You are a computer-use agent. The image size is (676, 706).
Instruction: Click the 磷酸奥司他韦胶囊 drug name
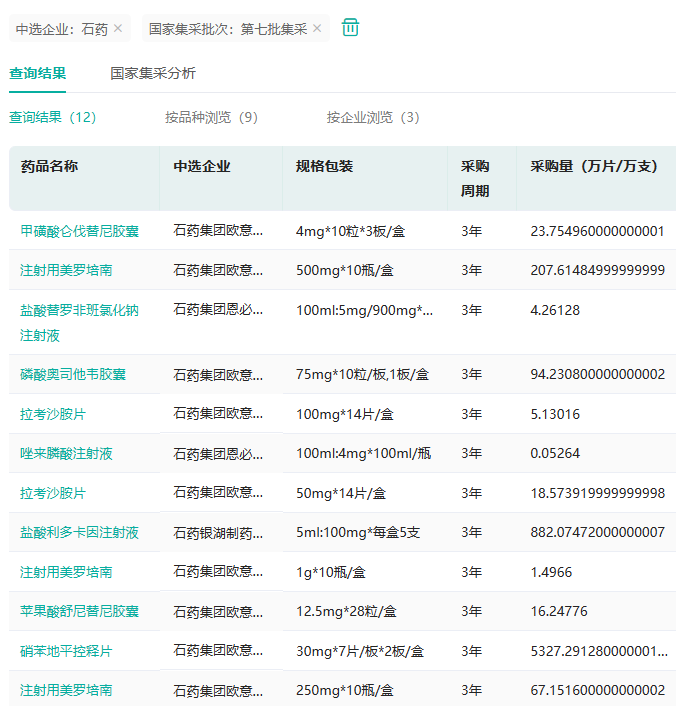click(x=73, y=374)
